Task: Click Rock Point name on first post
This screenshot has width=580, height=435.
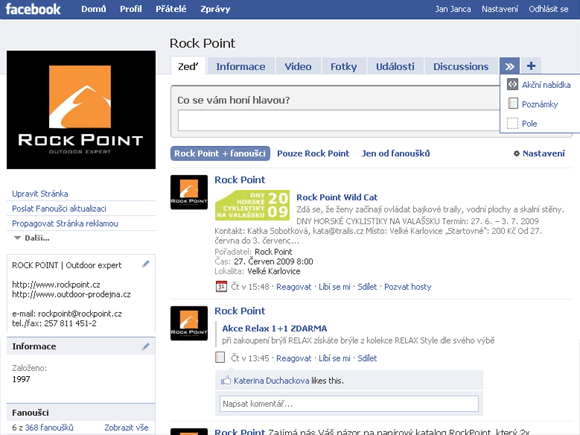Action: 240,180
